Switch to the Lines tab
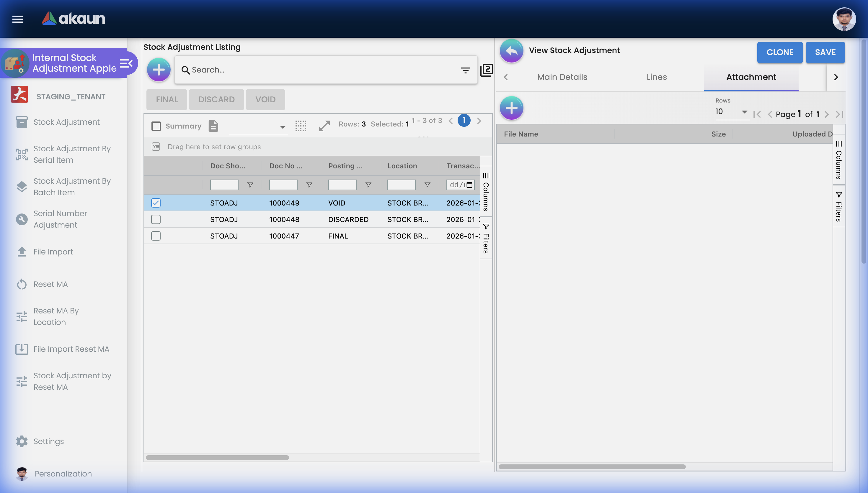 (656, 77)
